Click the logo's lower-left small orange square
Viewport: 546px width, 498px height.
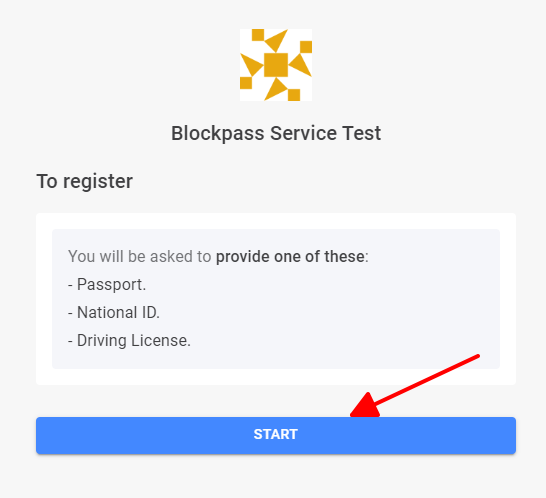tap(246, 83)
